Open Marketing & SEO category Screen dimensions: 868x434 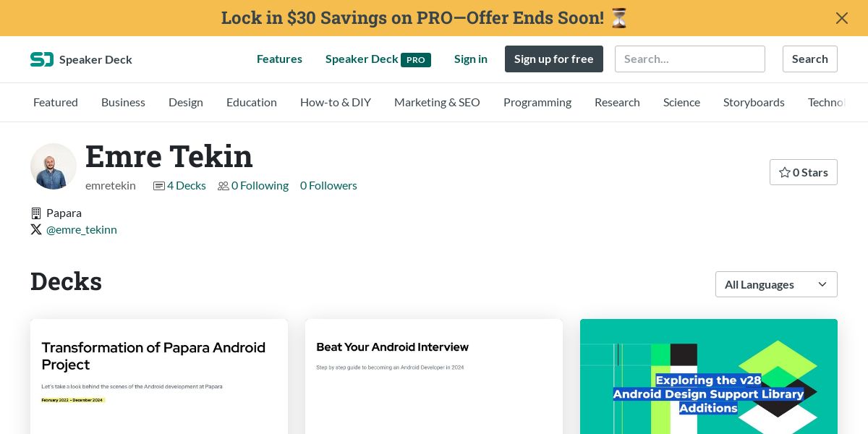click(437, 103)
